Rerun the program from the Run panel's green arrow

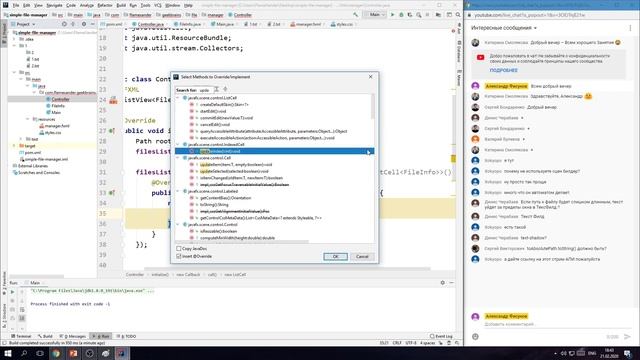coord(12,292)
